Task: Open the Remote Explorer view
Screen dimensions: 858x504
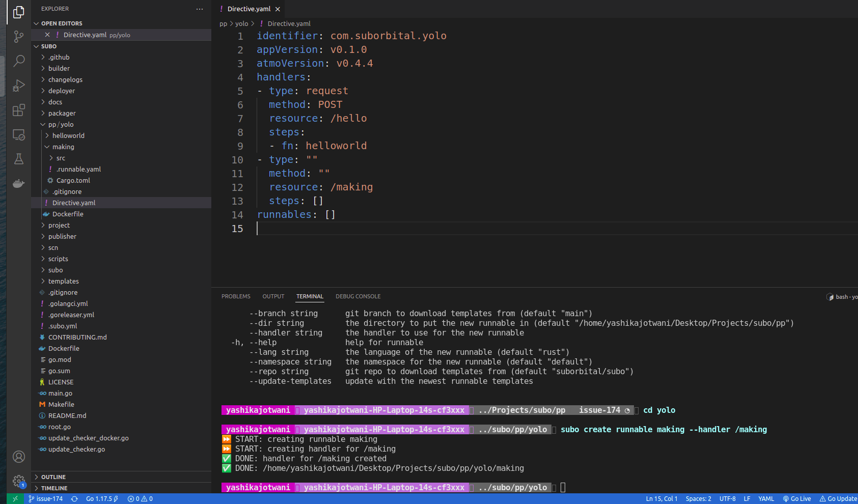Action: (18, 134)
